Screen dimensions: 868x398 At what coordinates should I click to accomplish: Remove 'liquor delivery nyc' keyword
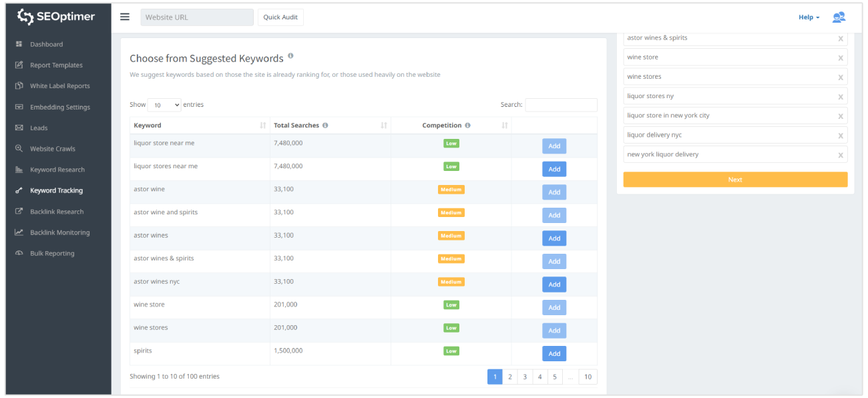(841, 136)
